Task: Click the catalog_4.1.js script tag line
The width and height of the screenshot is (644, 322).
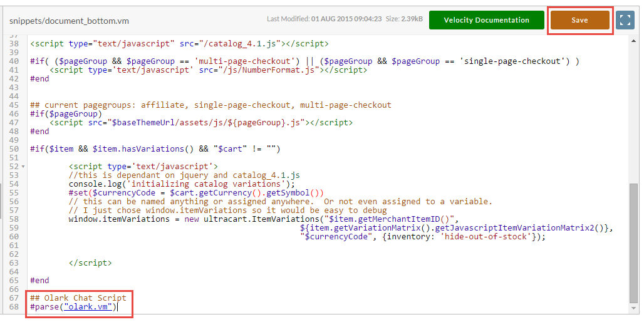Action: [179, 44]
